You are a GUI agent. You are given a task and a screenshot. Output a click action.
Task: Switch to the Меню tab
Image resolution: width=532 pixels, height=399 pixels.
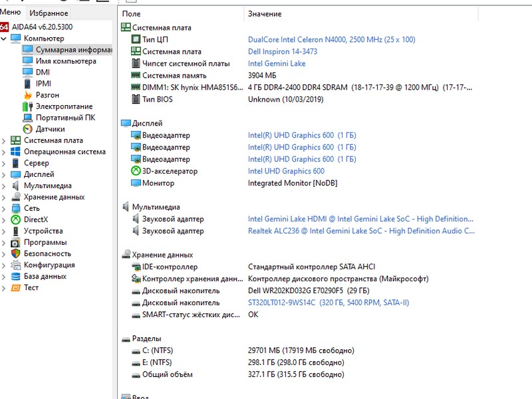tap(10, 12)
